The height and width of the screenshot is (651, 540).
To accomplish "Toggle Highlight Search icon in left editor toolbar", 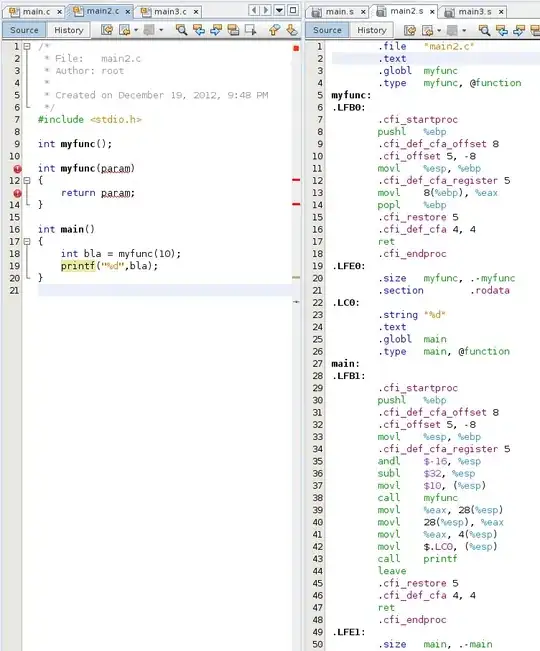I will 233,30.
